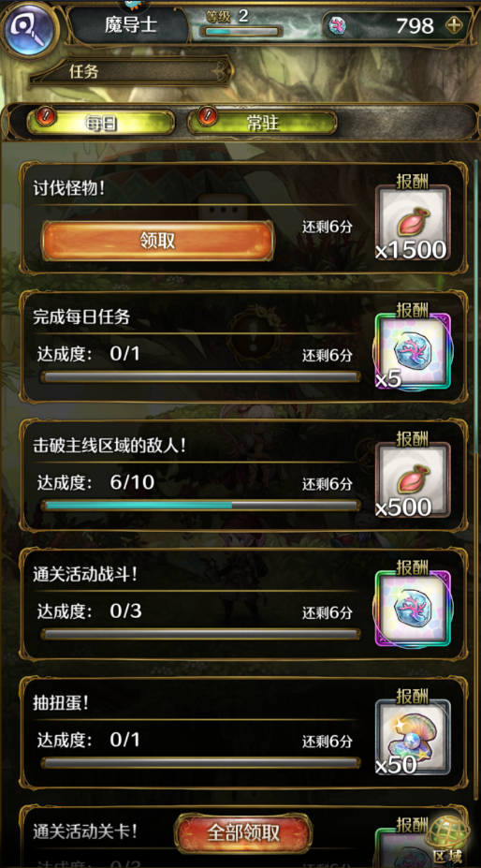The width and height of the screenshot is (481, 868).
Task: Click the 击破主线区域的敌人 progress bar
Action: click(201, 506)
